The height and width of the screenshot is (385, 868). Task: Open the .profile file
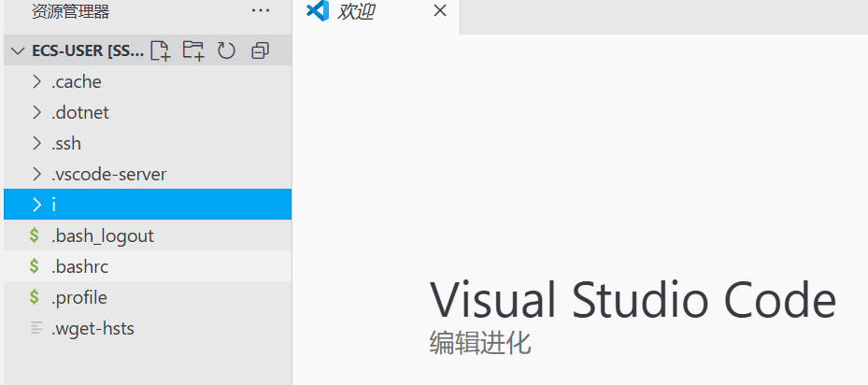point(148,297)
